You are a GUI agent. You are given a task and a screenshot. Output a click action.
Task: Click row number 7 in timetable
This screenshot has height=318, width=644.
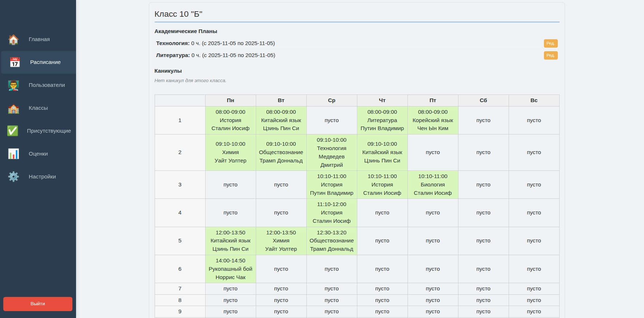pyautogui.click(x=180, y=289)
